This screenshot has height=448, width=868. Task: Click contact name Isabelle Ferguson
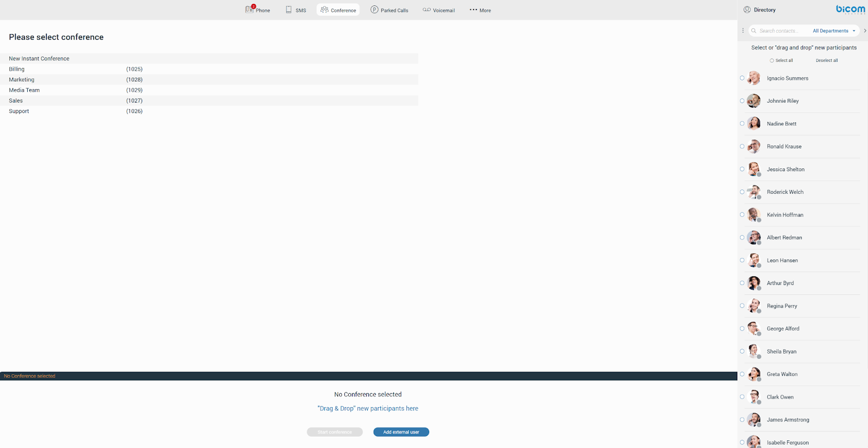tap(788, 443)
